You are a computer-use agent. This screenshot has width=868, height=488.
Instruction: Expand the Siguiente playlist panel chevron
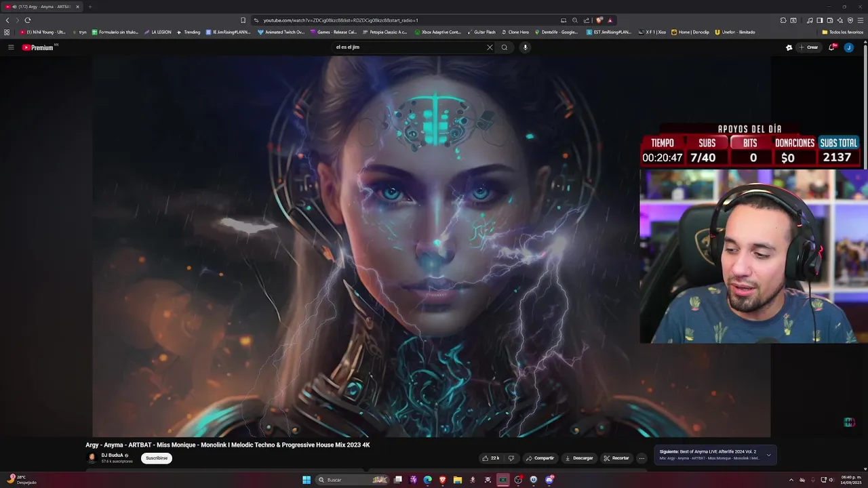tap(768, 455)
